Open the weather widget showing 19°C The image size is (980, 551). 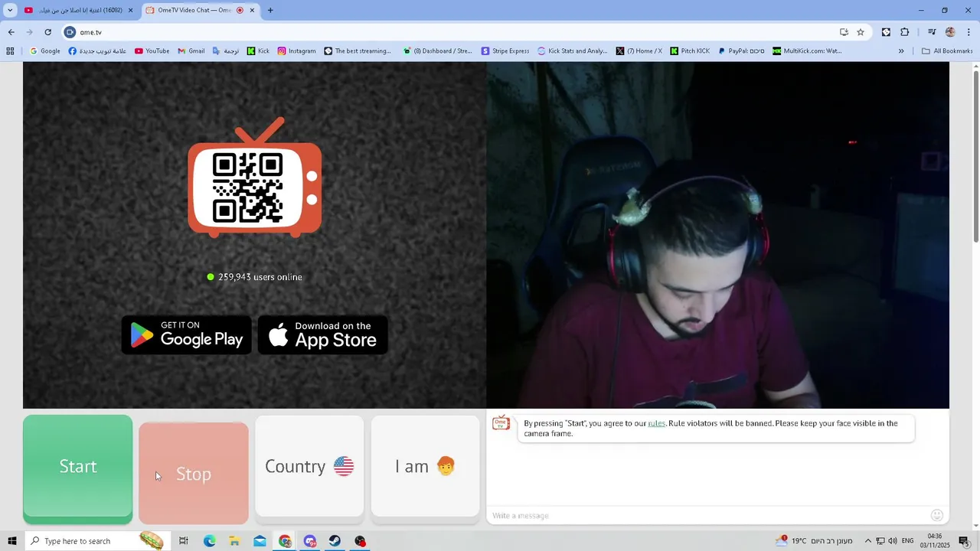813,541
